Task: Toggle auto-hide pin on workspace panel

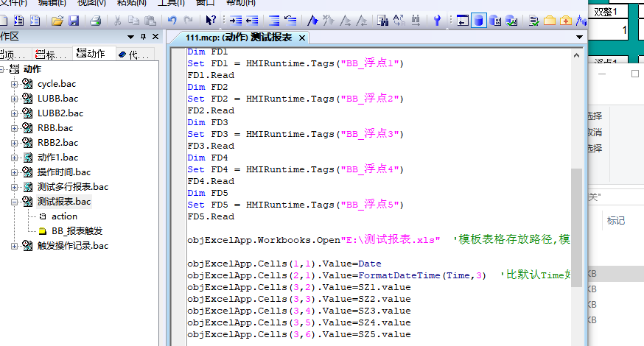Action: click(142, 36)
